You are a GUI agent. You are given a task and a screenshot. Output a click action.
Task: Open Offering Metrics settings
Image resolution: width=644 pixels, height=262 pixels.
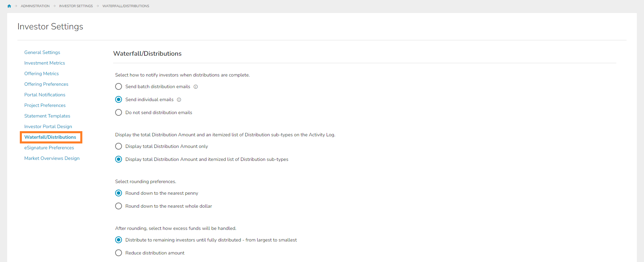click(41, 74)
